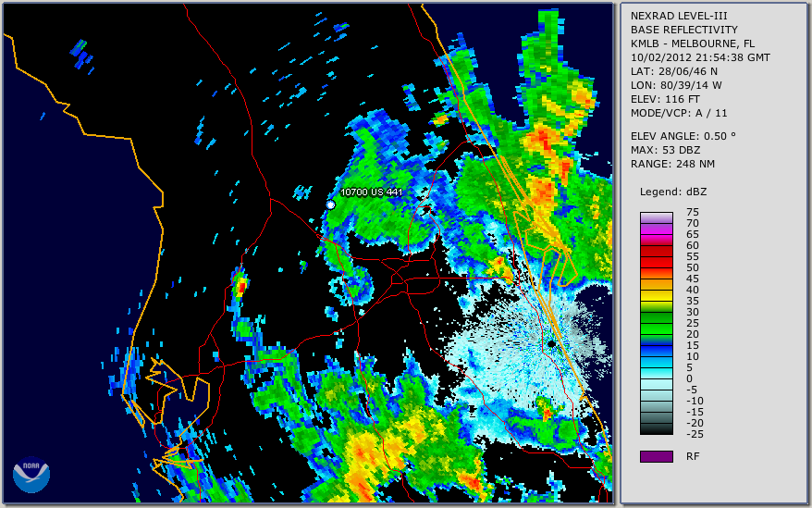The height and width of the screenshot is (508, 812).
Task: Select the Legend: dBZ label
Action: [673, 192]
